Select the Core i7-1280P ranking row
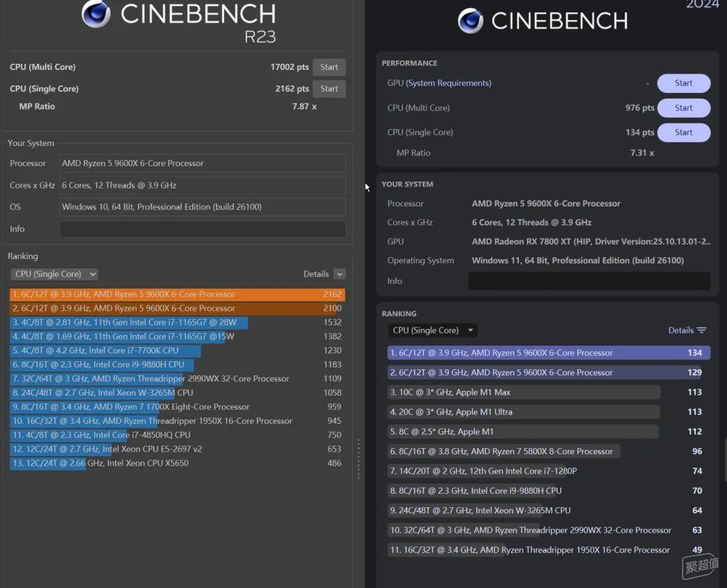The width and height of the screenshot is (727, 588). [x=549, y=471]
